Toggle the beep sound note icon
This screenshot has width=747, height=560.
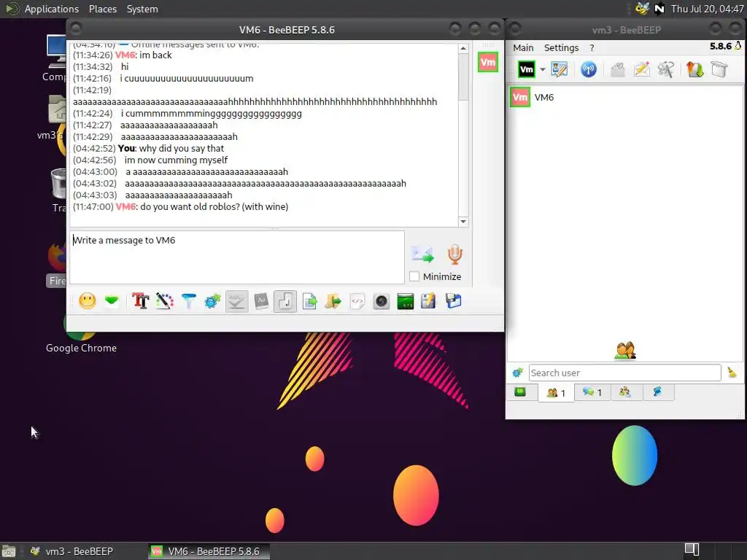click(x=285, y=301)
